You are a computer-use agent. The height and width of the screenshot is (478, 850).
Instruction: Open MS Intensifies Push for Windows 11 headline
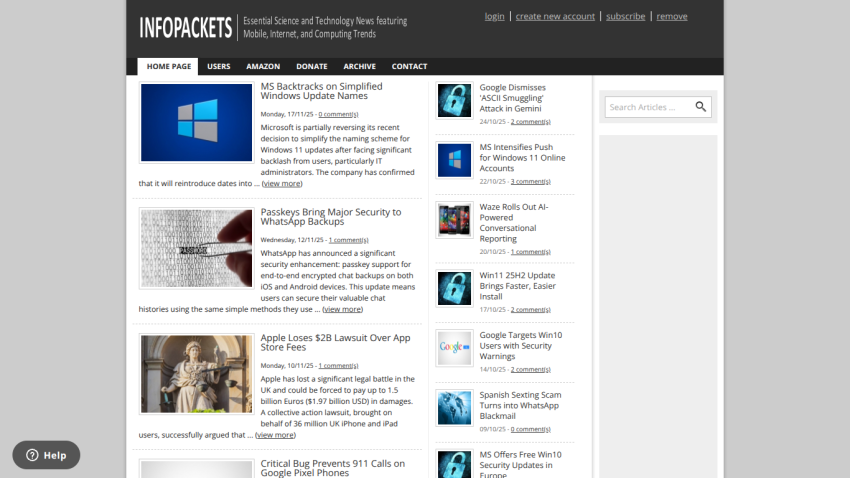pyautogui.click(x=522, y=158)
